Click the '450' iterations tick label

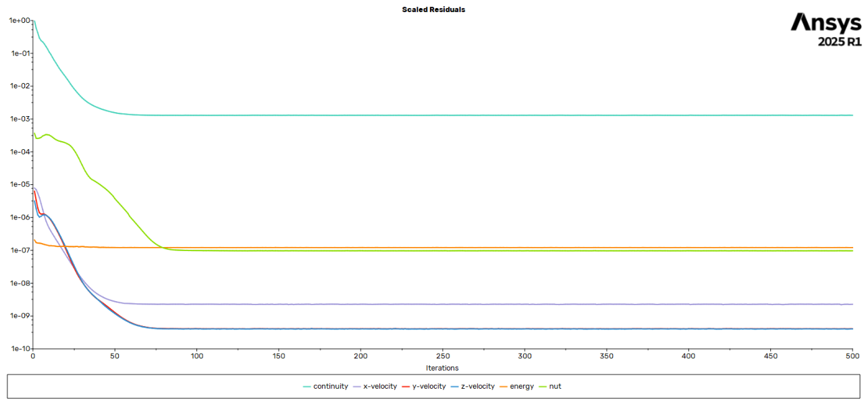click(x=771, y=356)
